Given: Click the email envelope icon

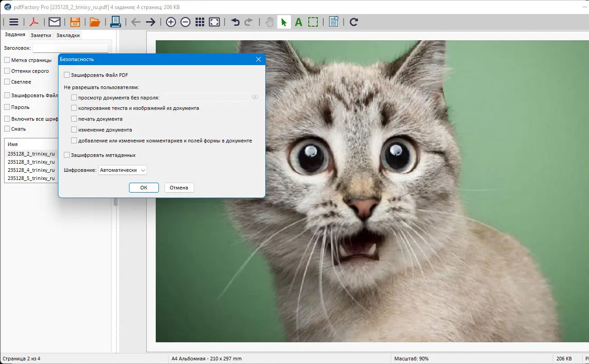Looking at the screenshot, I should pos(54,22).
